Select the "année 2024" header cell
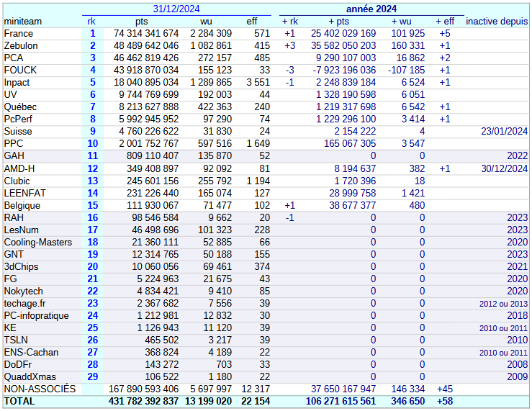The image size is (532, 411). 371,9
